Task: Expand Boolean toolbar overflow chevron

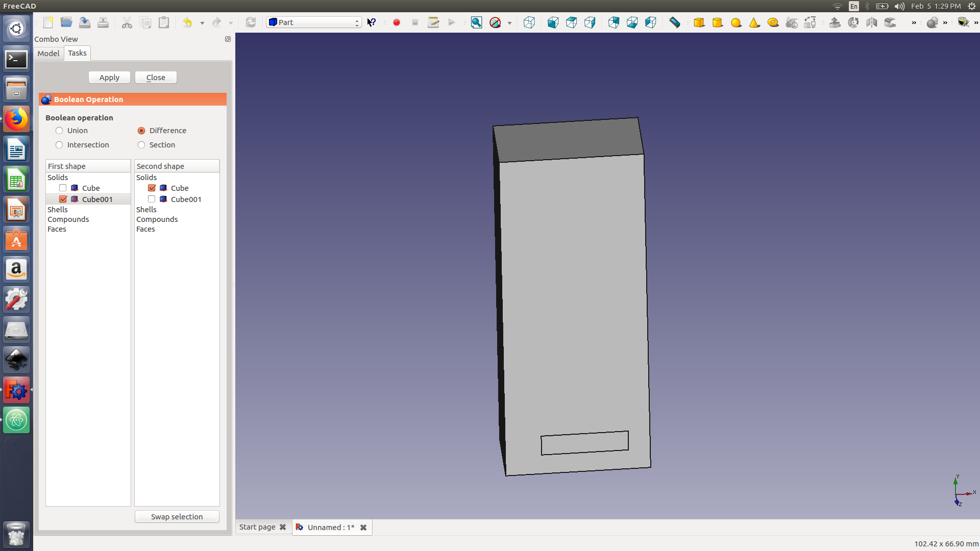Action: click(x=945, y=23)
